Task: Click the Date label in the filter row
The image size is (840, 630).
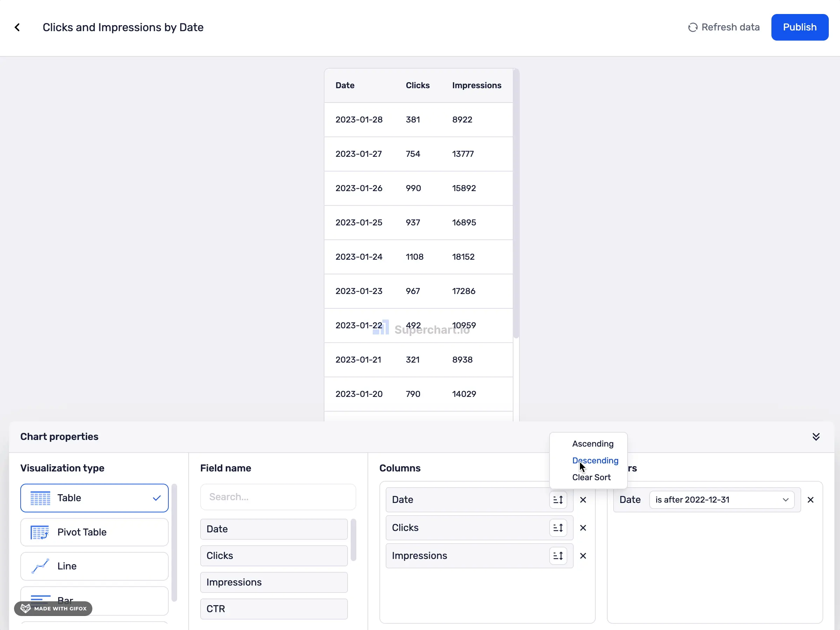Action: pos(630,500)
